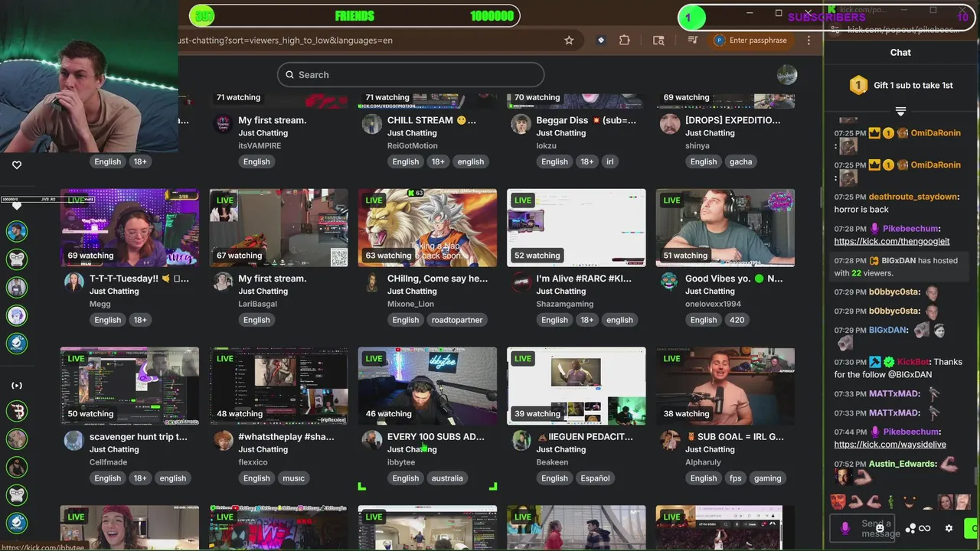
Task: Open onelovexx1994's stream thumbnail
Action: 725,228
